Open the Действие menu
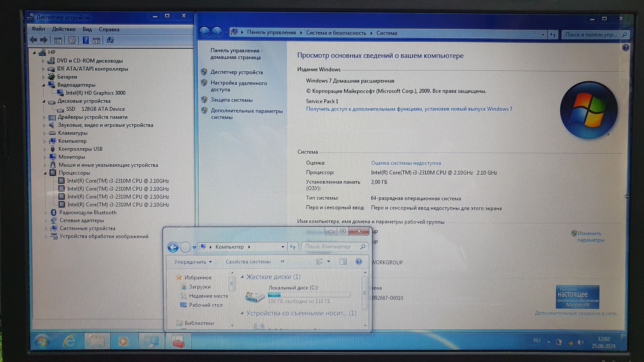 pos(64,29)
